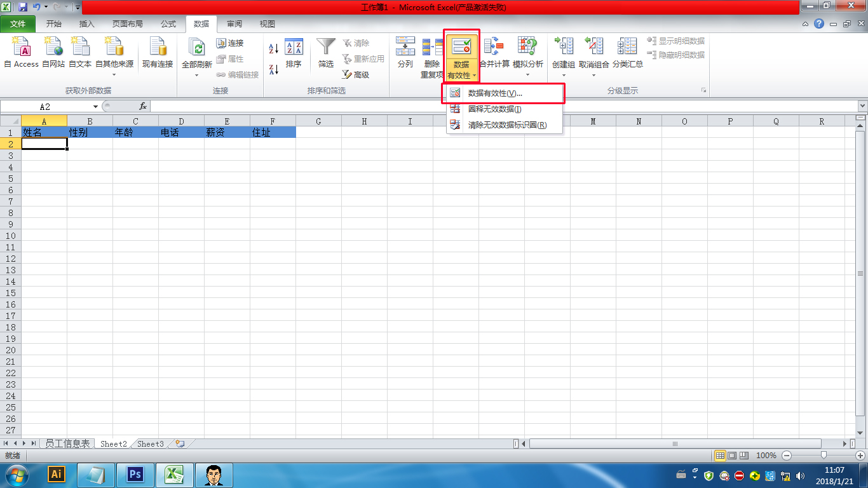
Task: Switch to the 公式 ribbon tab
Action: click(x=168, y=24)
